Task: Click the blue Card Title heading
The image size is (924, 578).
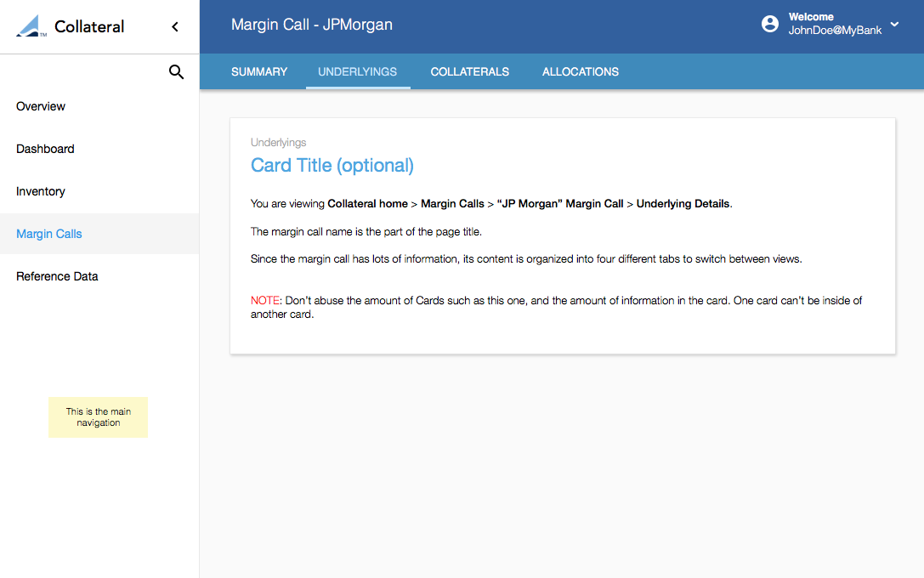Action: tap(332, 165)
